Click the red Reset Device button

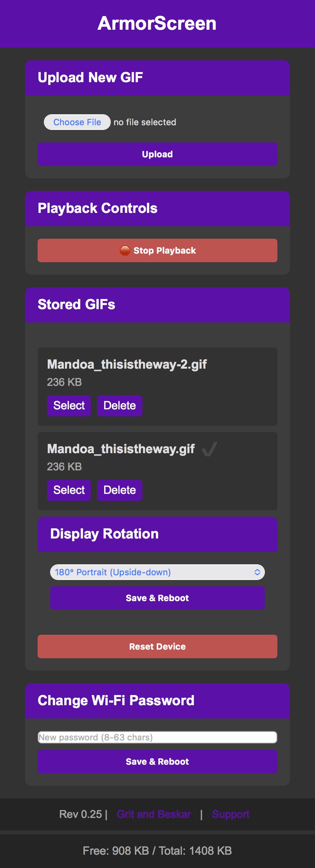157,646
